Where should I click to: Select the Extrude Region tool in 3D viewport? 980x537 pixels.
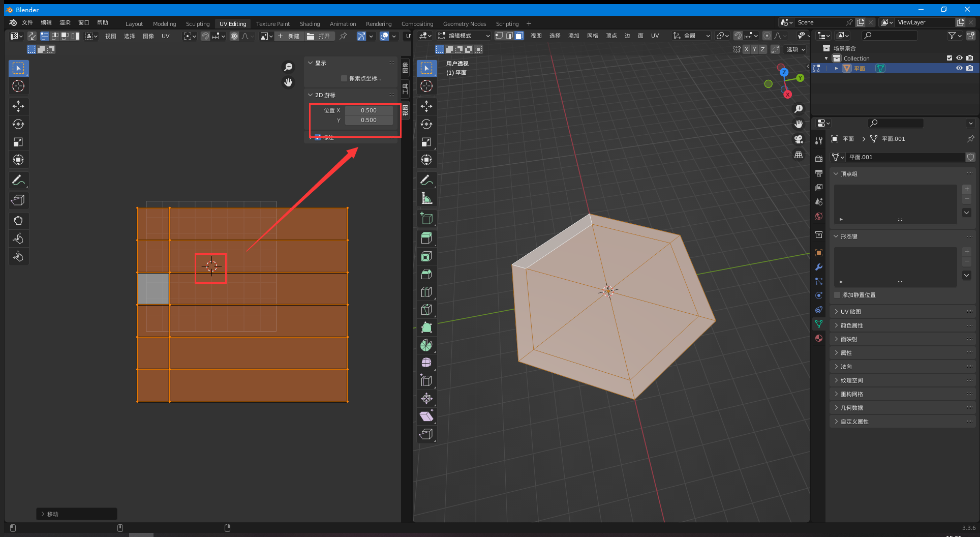pos(426,237)
